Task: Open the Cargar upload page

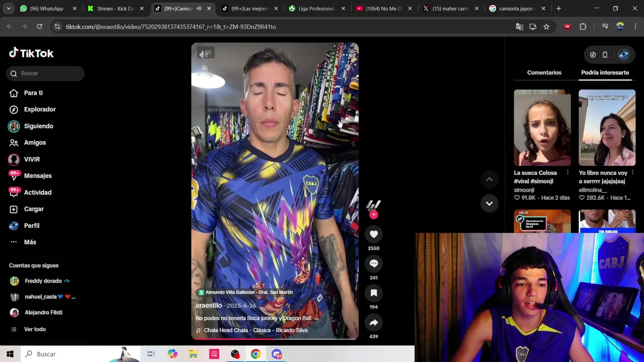Action: tap(34, 209)
